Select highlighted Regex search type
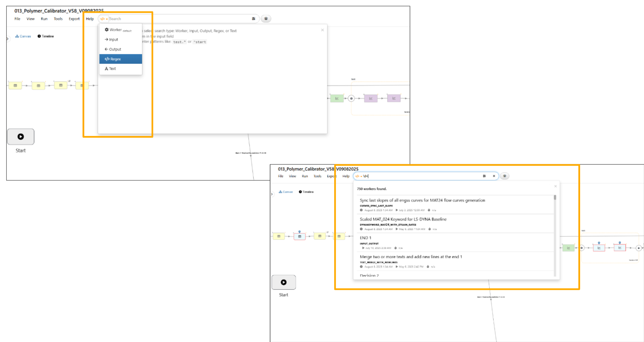The width and height of the screenshot is (644, 342). coord(121,59)
